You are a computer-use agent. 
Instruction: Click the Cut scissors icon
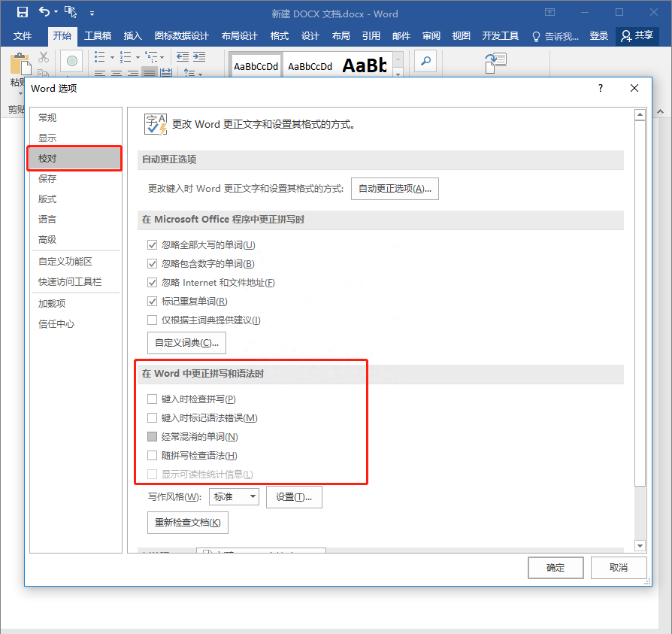click(44, 57)
